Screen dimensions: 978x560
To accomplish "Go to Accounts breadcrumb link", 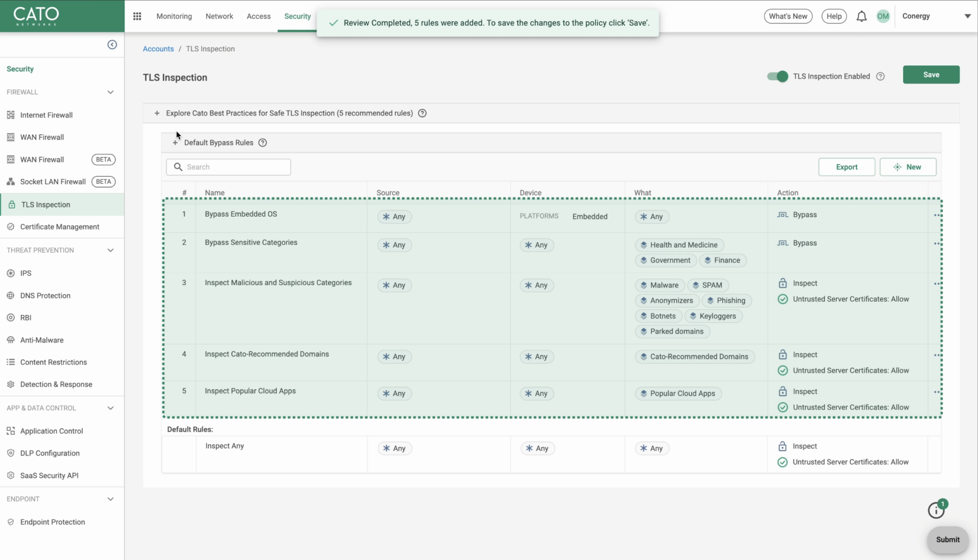I will point(158,49).
